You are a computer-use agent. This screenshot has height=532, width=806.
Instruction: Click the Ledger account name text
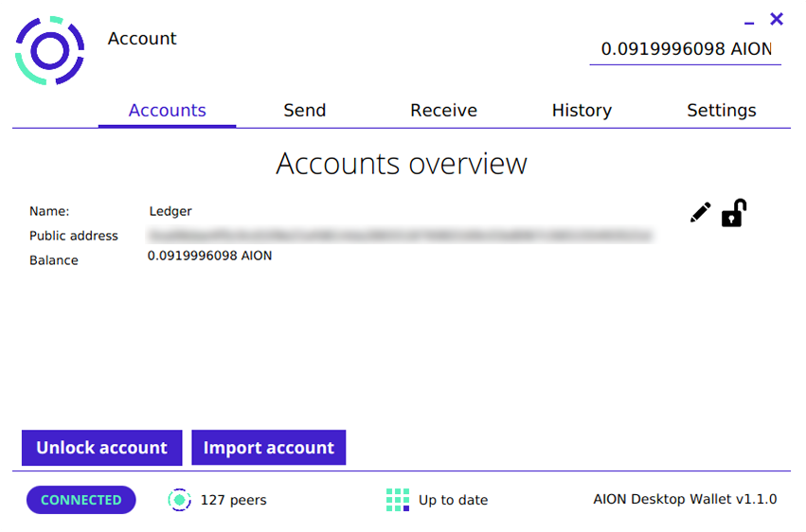[170, 211]
